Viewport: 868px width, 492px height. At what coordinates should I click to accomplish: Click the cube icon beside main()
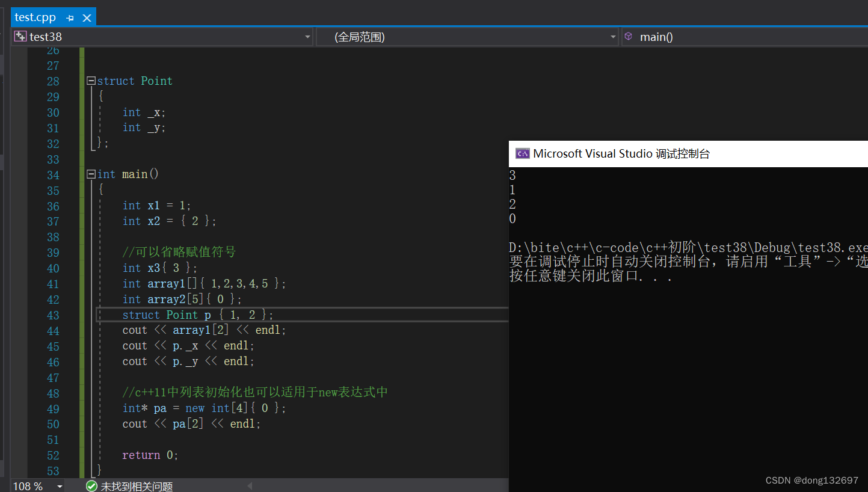click(x=629, y=37)
